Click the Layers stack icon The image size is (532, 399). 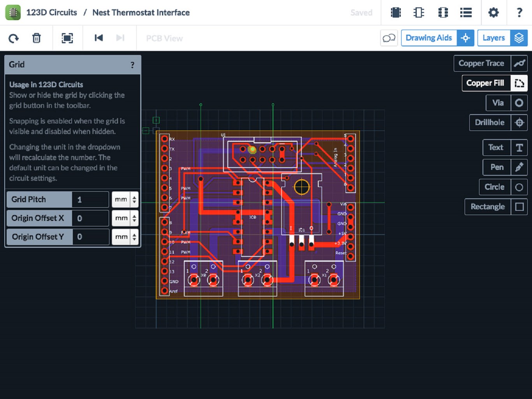pyautogui.click(x=519, y=38)
